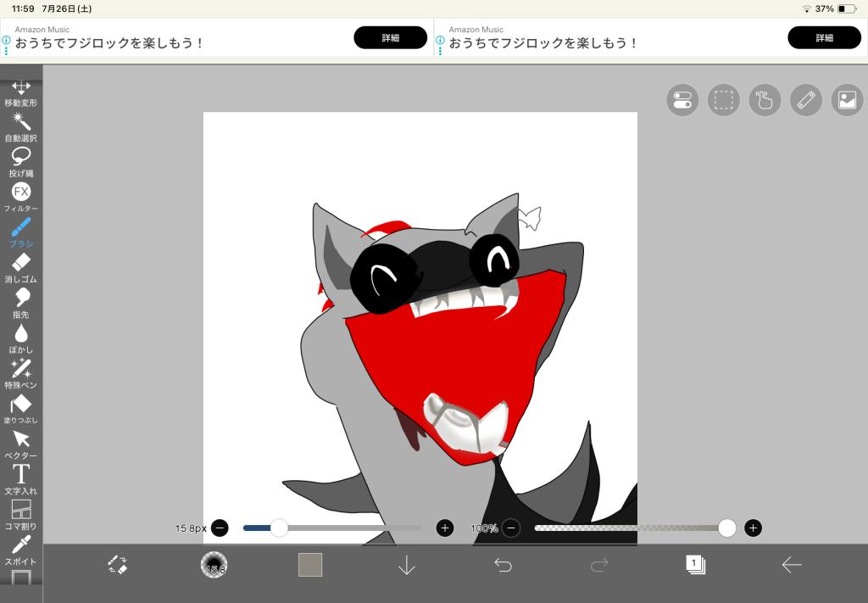Pick the 指先 smudge tool
Image resolution: width=868 pixels, height=603 pixels.
click(x=21, y=302)
